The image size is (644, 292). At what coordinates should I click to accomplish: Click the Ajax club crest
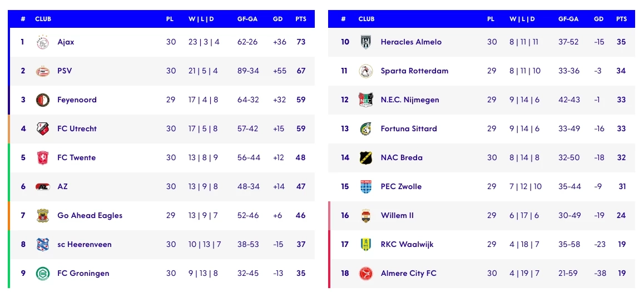[42, 42]
